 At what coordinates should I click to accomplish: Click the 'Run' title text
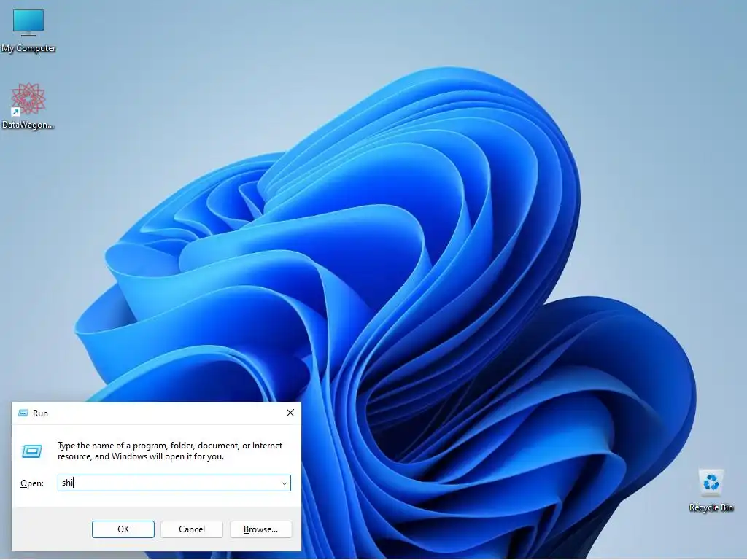[41, 413]
